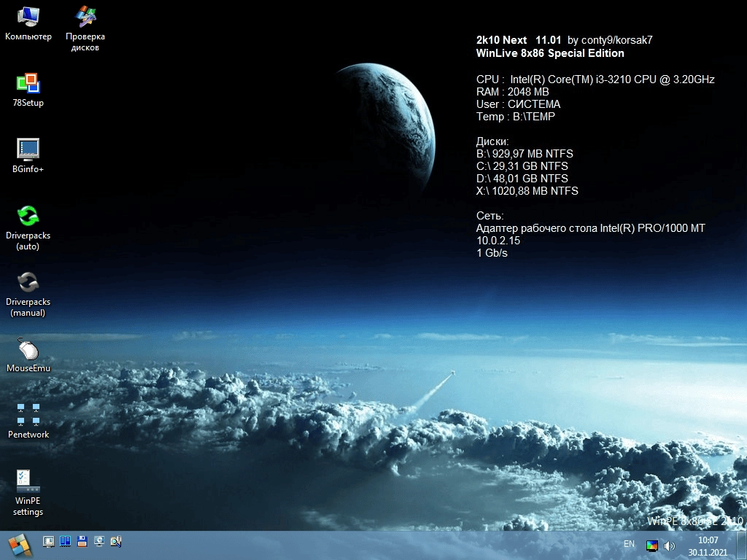Select the WinPE settings desktop icon
Image resolution: width=747 pixels, height=560 pixels.
point(28,494)
